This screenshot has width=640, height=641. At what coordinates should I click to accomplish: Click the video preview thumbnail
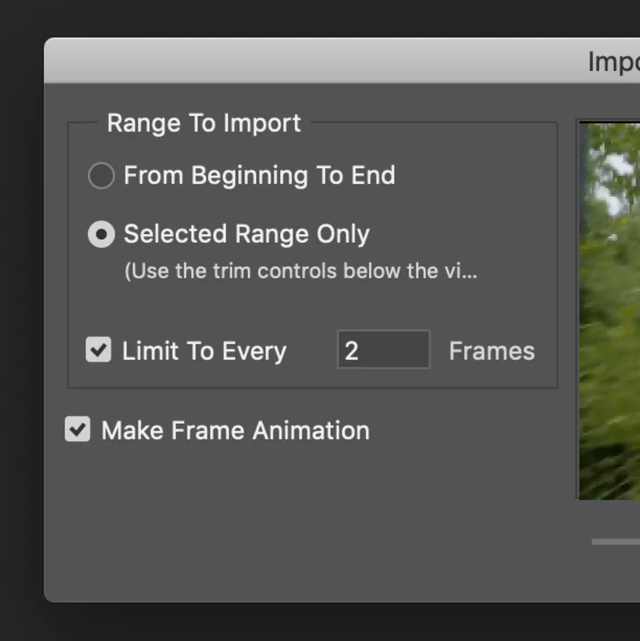click(x=609, y=311)
